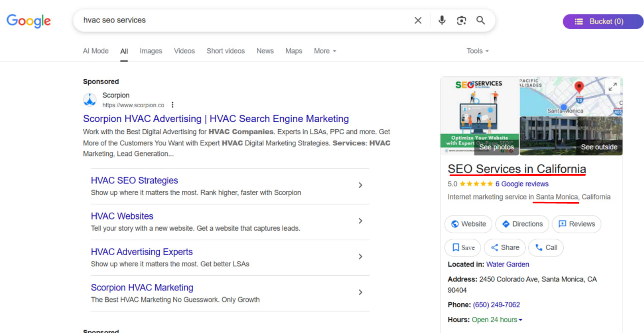The width and height of the screenshot is (644, 333).
Task: Click the Call button
Action: point(546,248)
